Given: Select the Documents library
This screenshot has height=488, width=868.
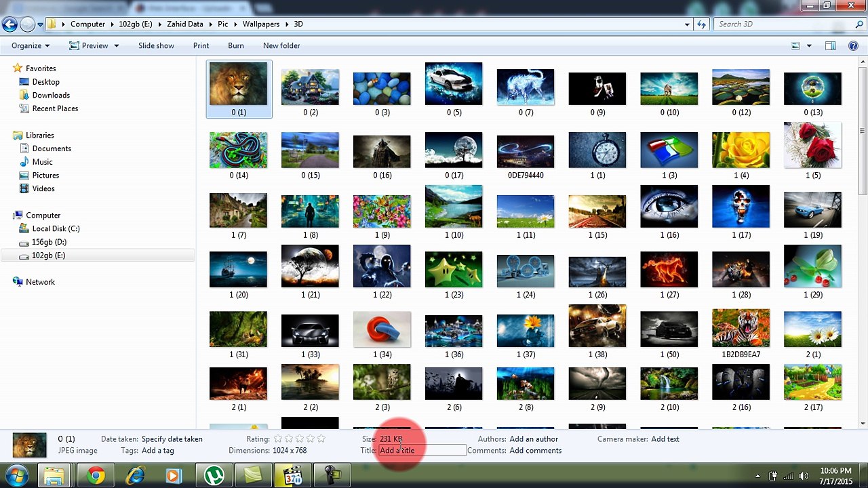Looking at the screenshot, I should point(52,148).
